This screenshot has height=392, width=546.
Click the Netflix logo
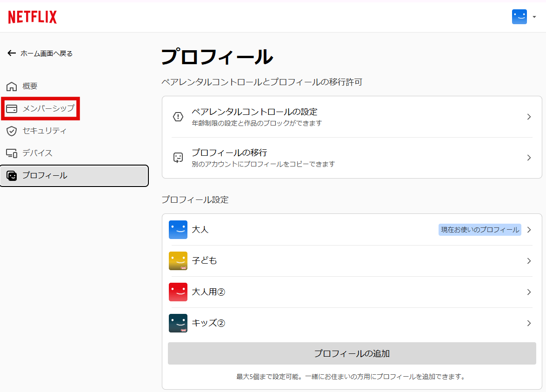[33, 17]
